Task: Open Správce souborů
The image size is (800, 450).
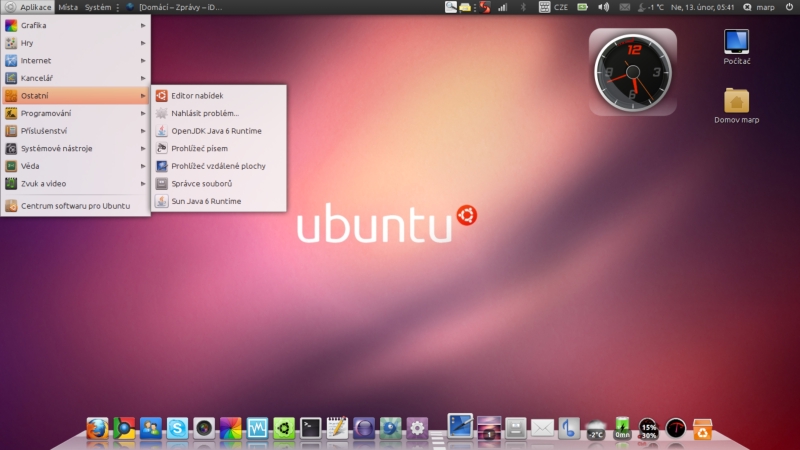Action: (x=219, y=184)
